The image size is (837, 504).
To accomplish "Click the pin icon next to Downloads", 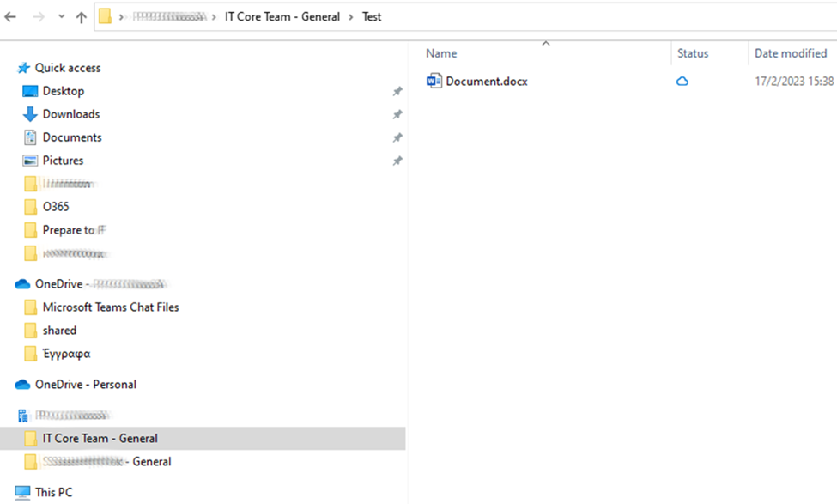I will tap(397, 114).
